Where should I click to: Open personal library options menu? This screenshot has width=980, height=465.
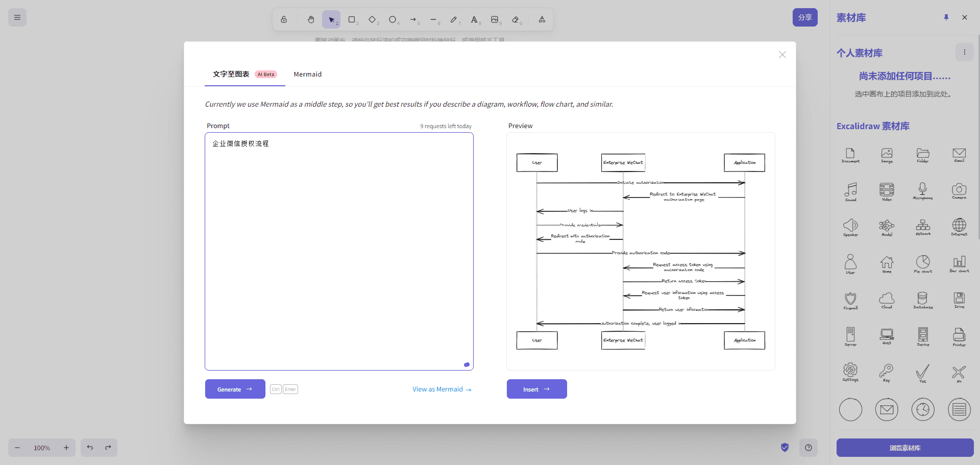tap(964, 52)
